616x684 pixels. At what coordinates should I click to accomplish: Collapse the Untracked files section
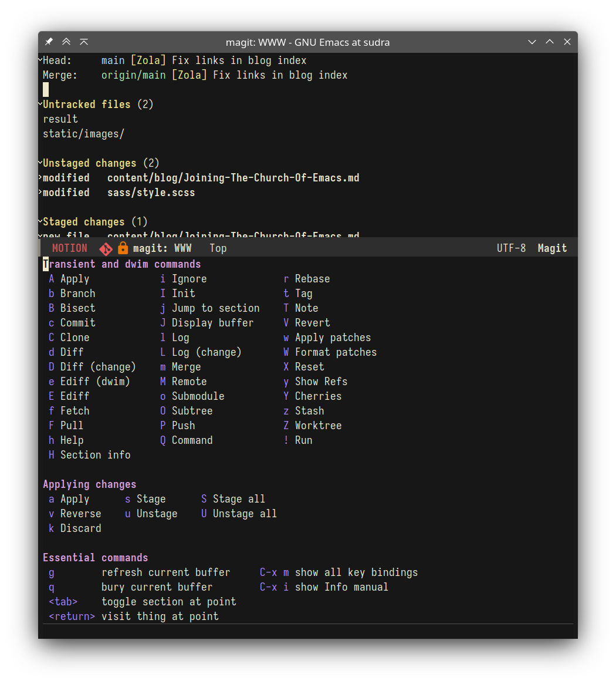(x=40, y=103)
